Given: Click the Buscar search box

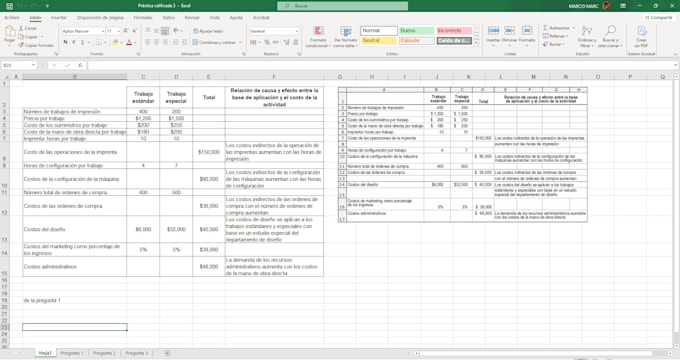Looking at the screenshot, I should click(343, 6).
